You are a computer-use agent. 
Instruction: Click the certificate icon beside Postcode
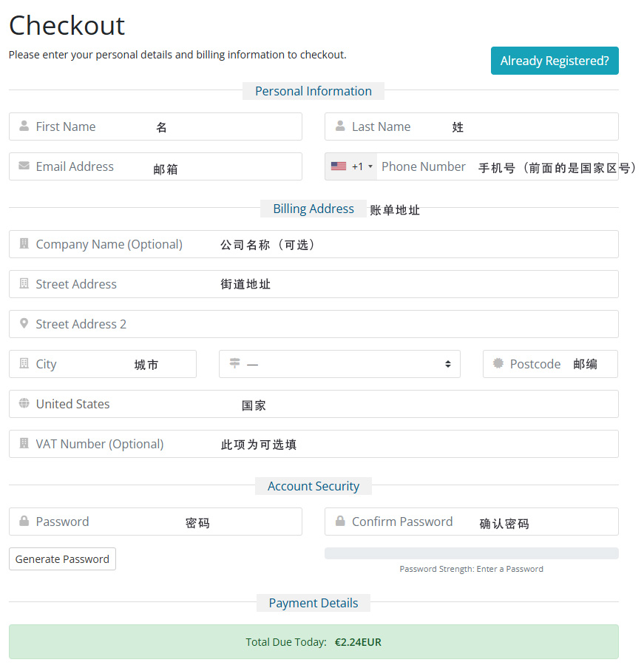pyautogui.click(x=498, y=364)
